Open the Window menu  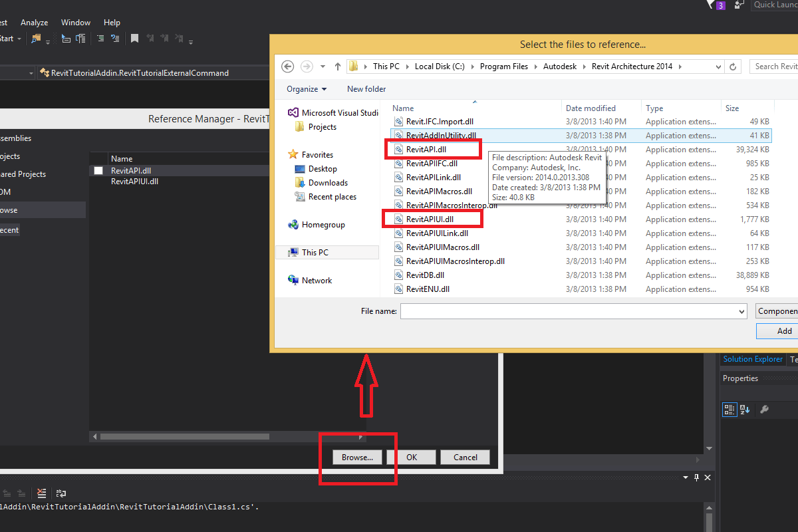(x=76, y=23)
